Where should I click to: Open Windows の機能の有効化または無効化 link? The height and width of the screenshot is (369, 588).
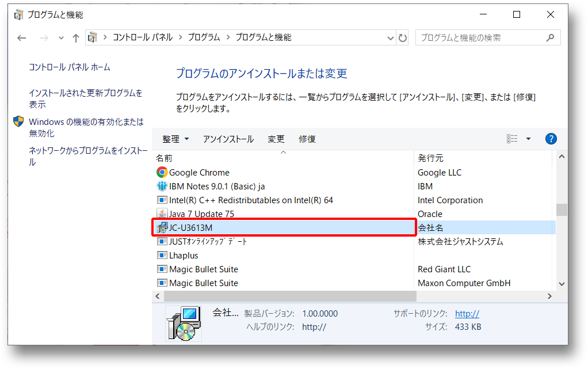86,127
